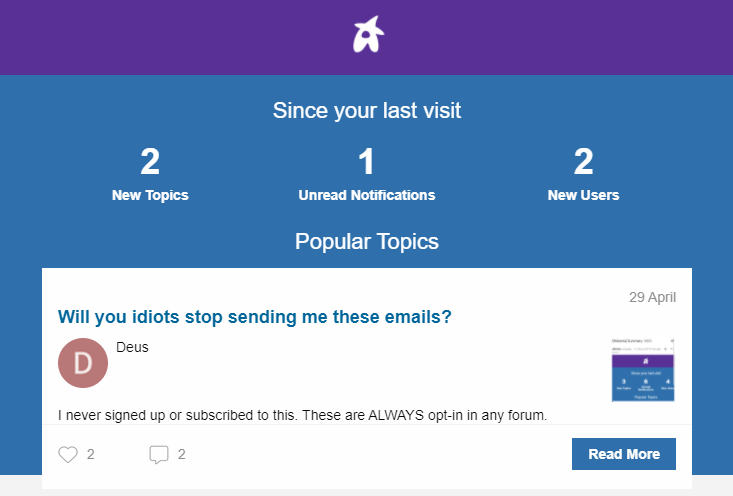Click the like count beside the heart
This screenshot has width=733, height=496.
[x=91, y=455]
